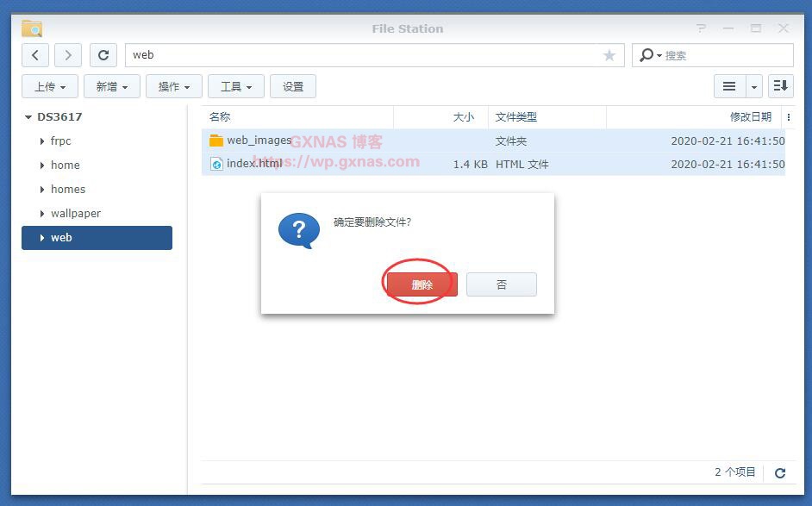
Task: Open 设置 settings button
Action: 293,86
